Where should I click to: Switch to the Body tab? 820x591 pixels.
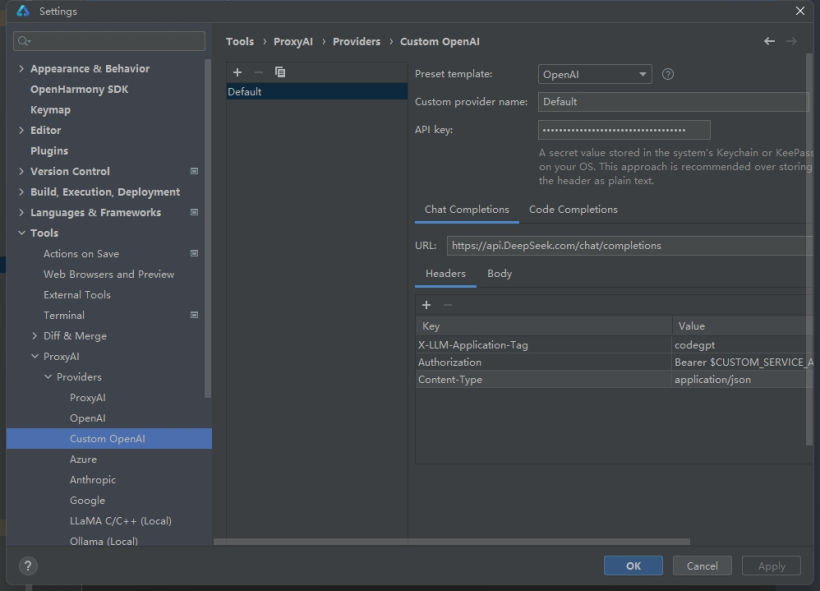(499, 274)
